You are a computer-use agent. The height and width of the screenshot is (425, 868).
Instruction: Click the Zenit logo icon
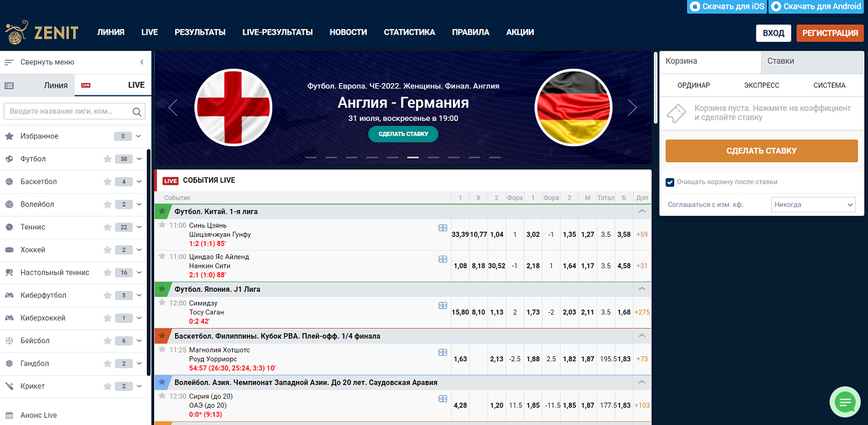14,33
